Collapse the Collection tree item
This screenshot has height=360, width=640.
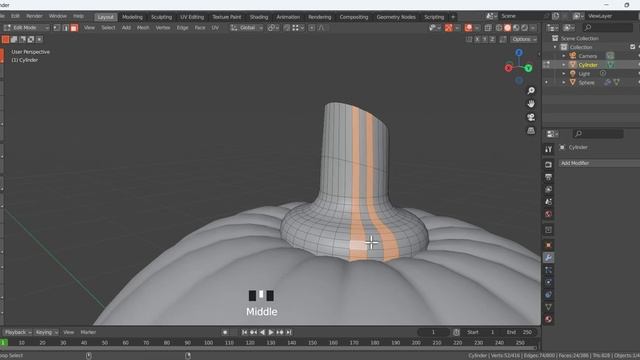[555, 47]
